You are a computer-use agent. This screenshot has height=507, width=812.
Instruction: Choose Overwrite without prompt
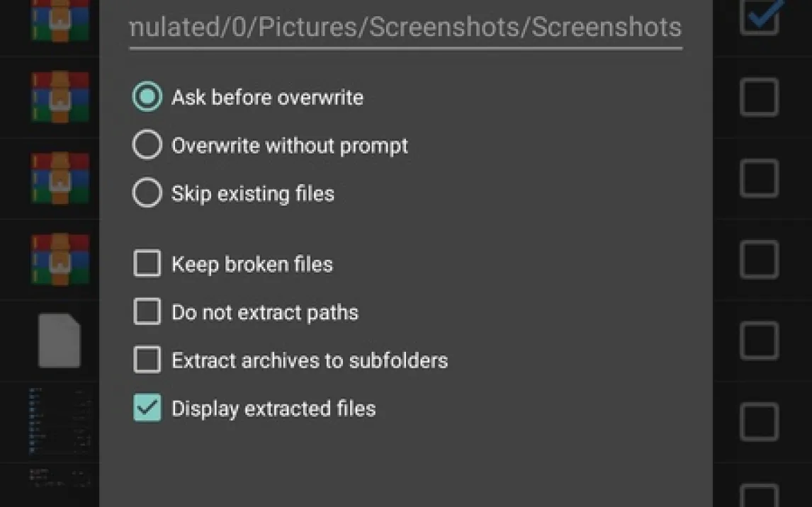coord(147,145)
